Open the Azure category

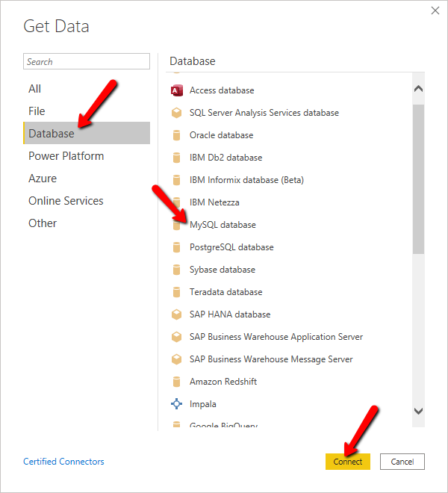coord(87,179)
